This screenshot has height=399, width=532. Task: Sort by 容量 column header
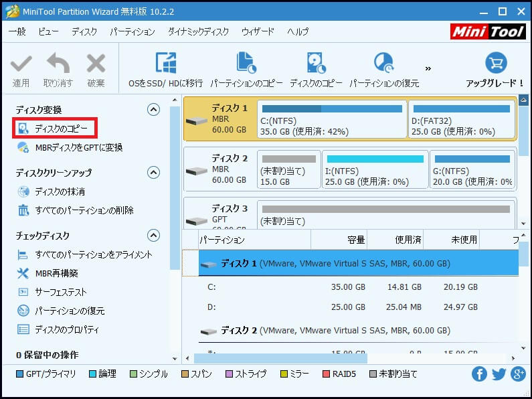coord(339,240)
